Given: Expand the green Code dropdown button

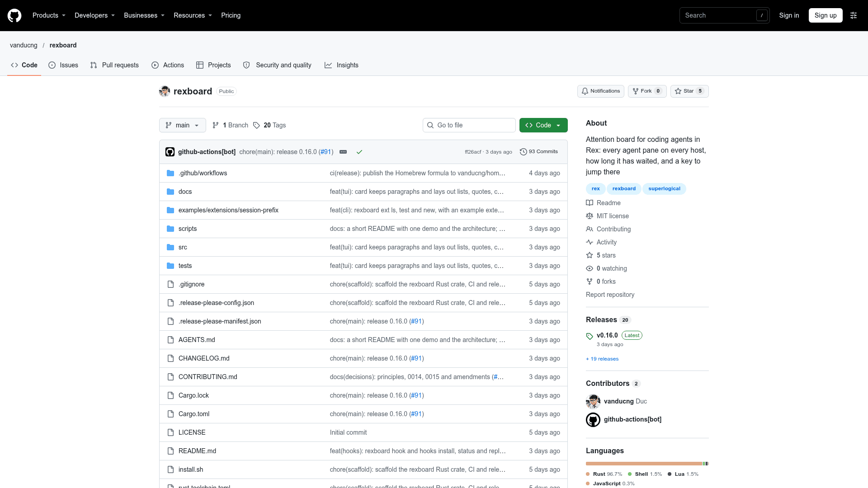Looking at the screenshot, I should click(x=543, y=125).
